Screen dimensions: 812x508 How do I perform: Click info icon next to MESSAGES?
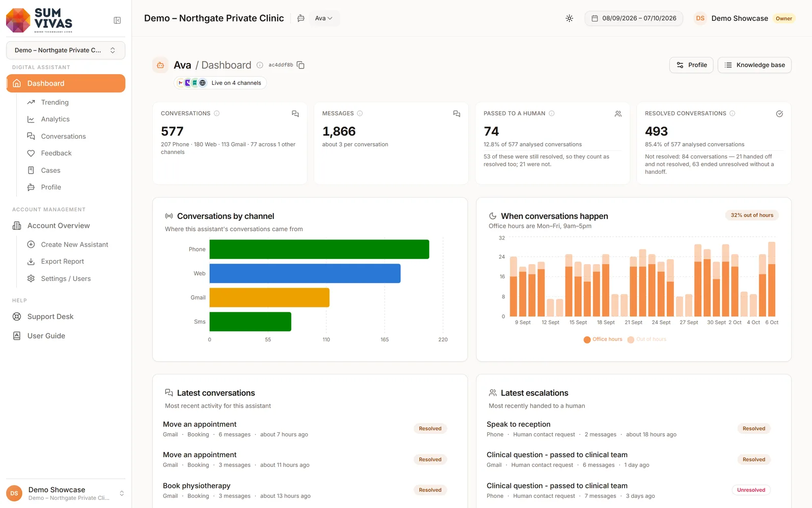point(360,113)
